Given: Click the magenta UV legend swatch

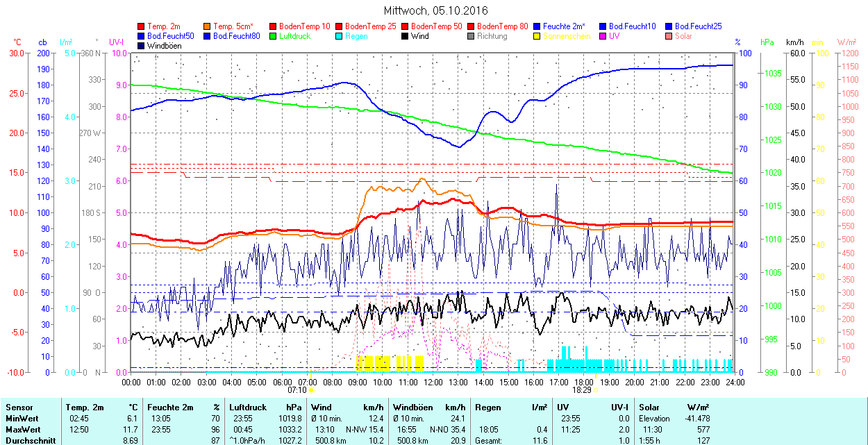Looking at the screenshot, I should tap(603, 36).
